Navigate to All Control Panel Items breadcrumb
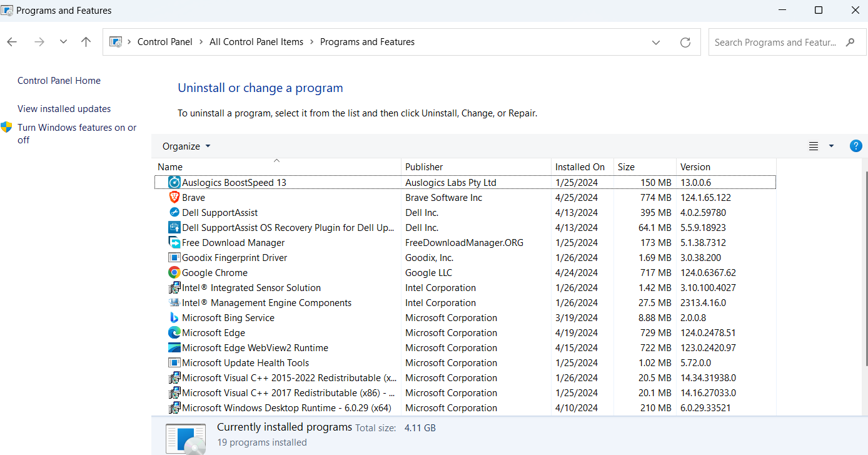 [x=256, y=42]
